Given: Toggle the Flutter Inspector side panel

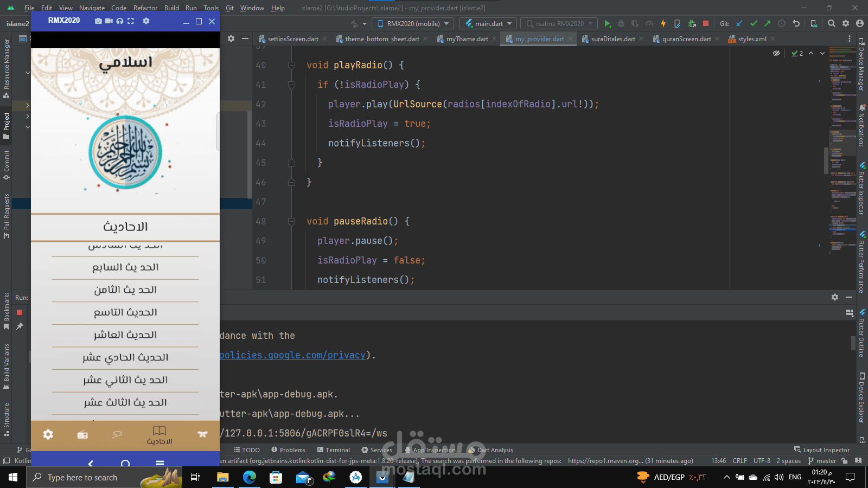Looking at the screenshot, I should [x=861, y=188].
